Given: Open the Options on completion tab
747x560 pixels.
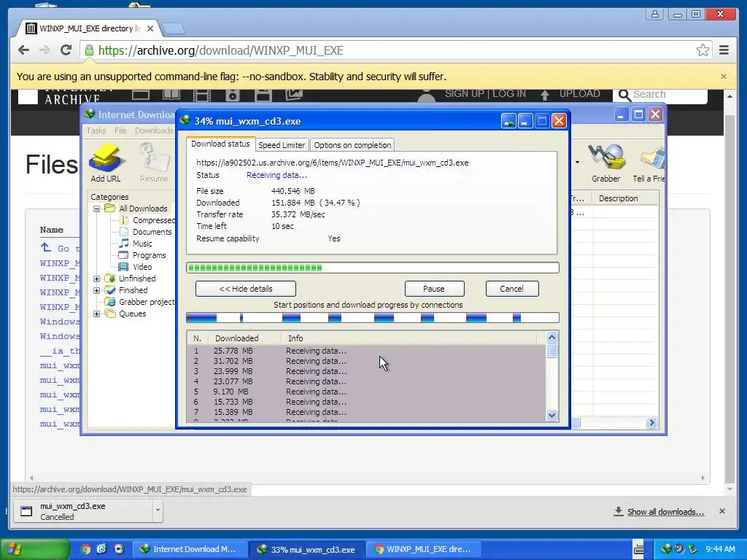Looking at the screenshot, I should click(352, 145).
